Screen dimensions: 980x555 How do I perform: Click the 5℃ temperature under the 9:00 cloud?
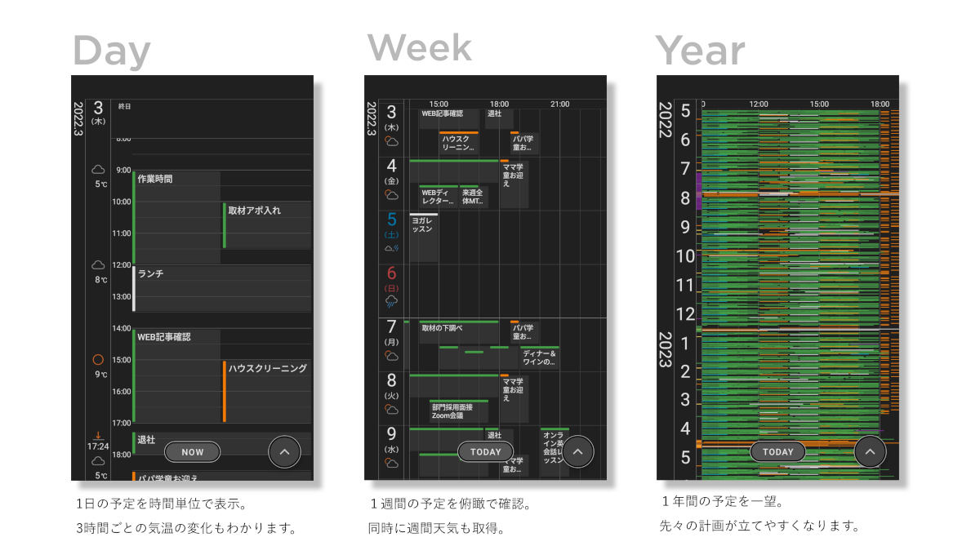point(100,184)
